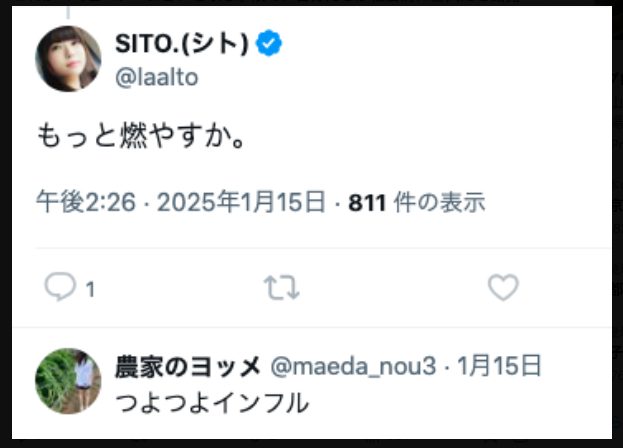
Task: Open SITO.(シト) profile picture
Action: (x=68, y=59)
